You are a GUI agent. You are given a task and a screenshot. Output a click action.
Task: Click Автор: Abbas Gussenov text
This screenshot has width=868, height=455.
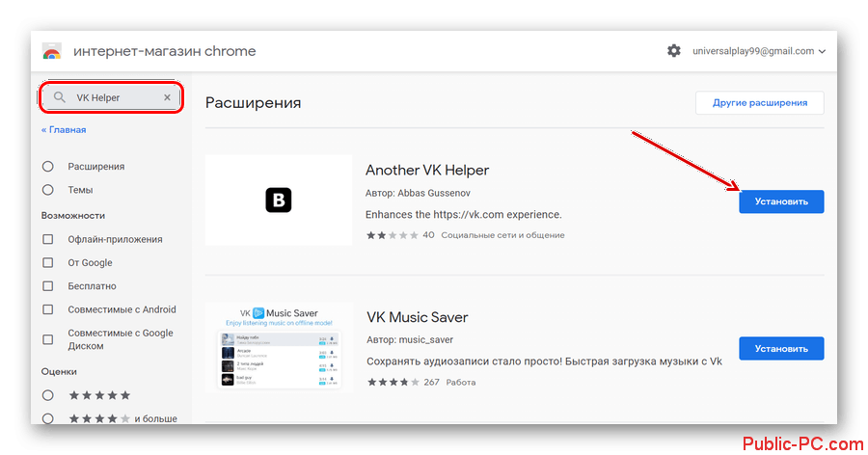tap(418, 193)
